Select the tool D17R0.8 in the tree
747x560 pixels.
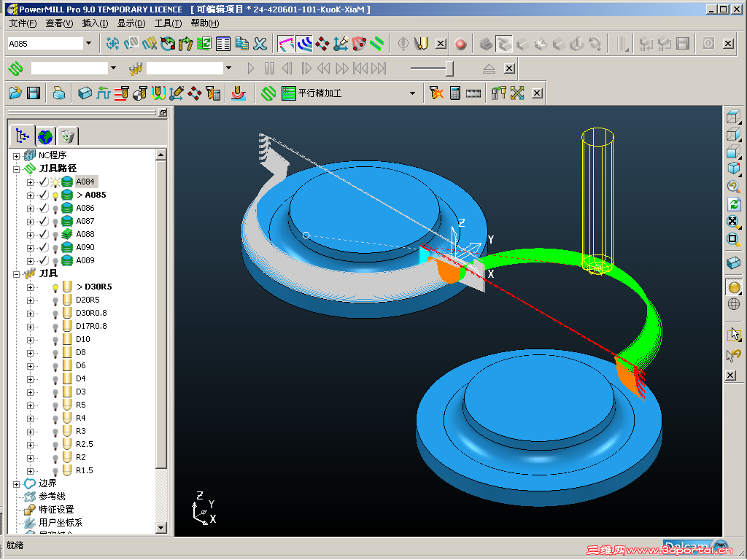click(91, 326)
